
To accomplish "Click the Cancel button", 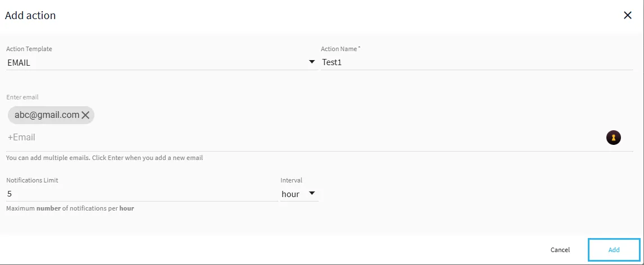I will [560, 250].
